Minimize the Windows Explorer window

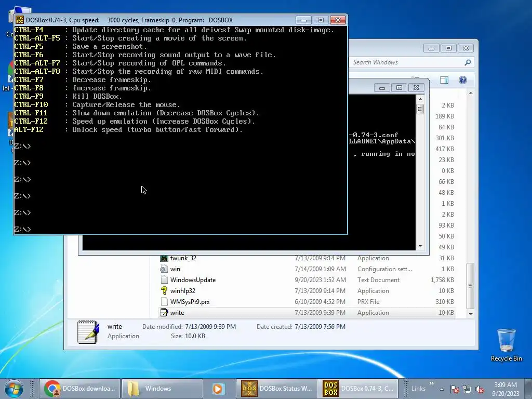(x=432, y=48)
